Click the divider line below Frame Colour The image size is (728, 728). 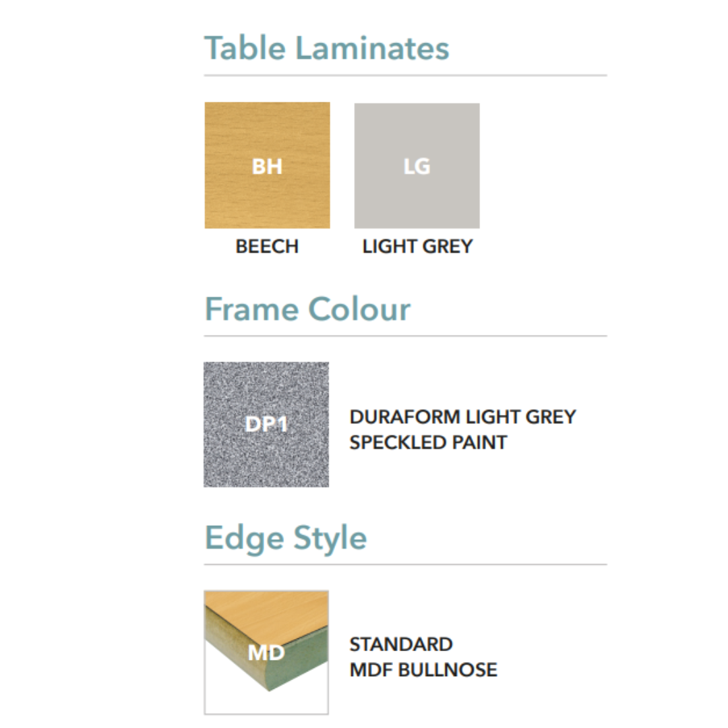pyautogui.click(x=405, y=336)
